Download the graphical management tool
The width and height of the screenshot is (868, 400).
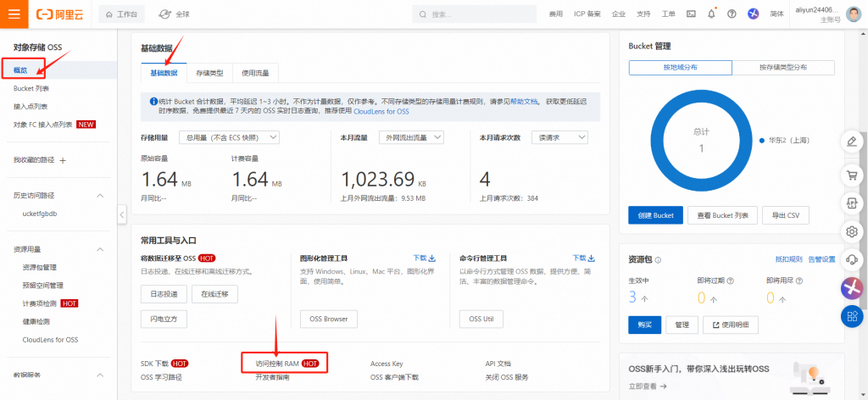pos(425,258)
